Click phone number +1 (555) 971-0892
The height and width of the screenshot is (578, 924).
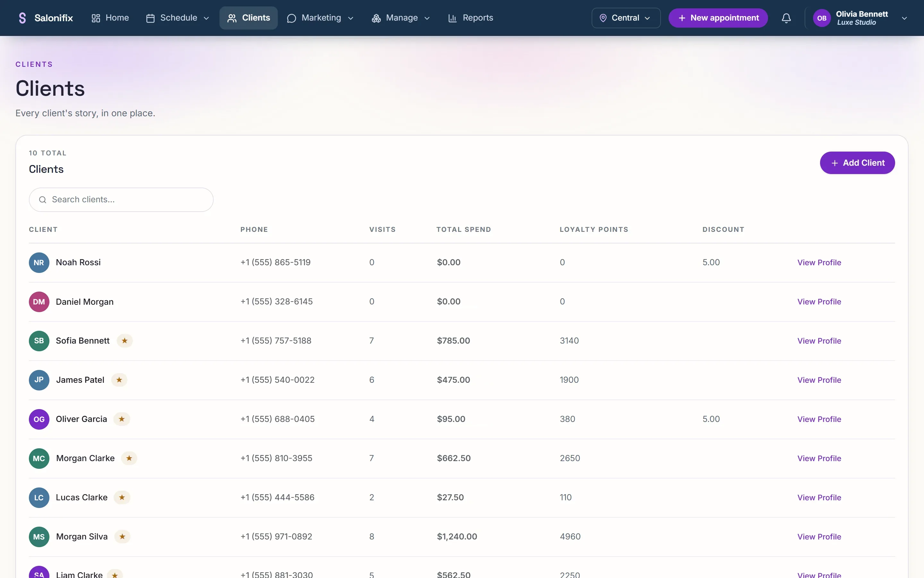pyautogui.click(x=276, y=537)
